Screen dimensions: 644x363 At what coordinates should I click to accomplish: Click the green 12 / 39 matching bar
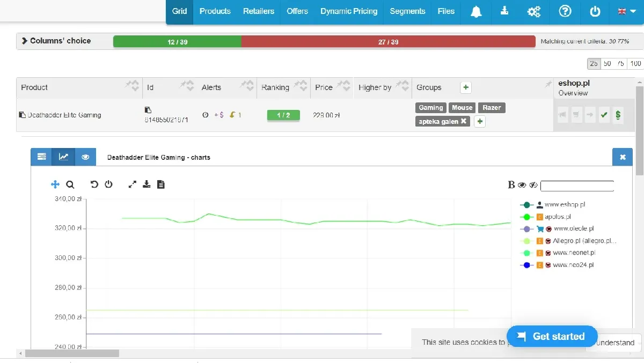click(177, 42)
